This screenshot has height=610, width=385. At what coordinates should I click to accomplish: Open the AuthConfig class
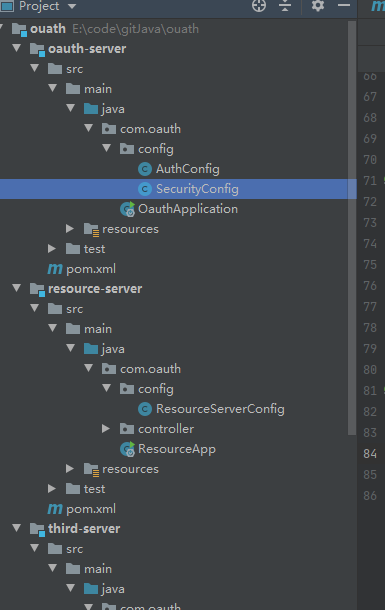coord(187,169)
